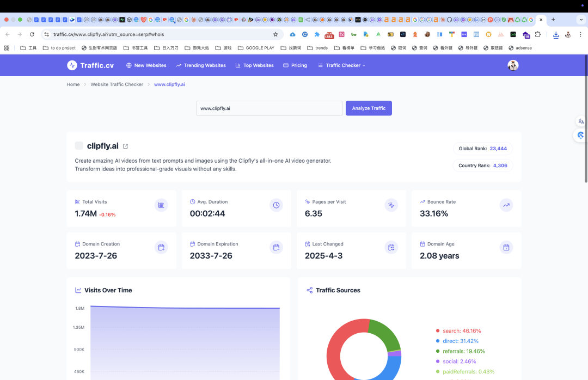Click the Last Changed calendar icon

click(391, 247)
